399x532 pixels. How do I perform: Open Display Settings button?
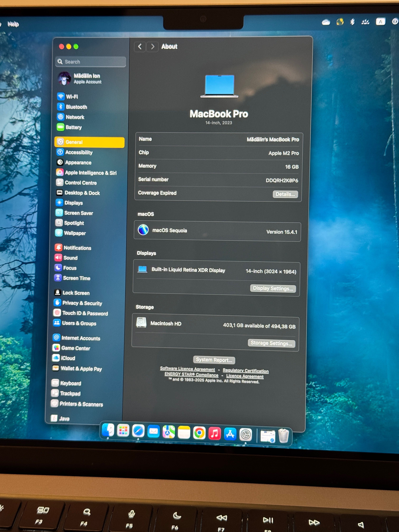(273, 288)
